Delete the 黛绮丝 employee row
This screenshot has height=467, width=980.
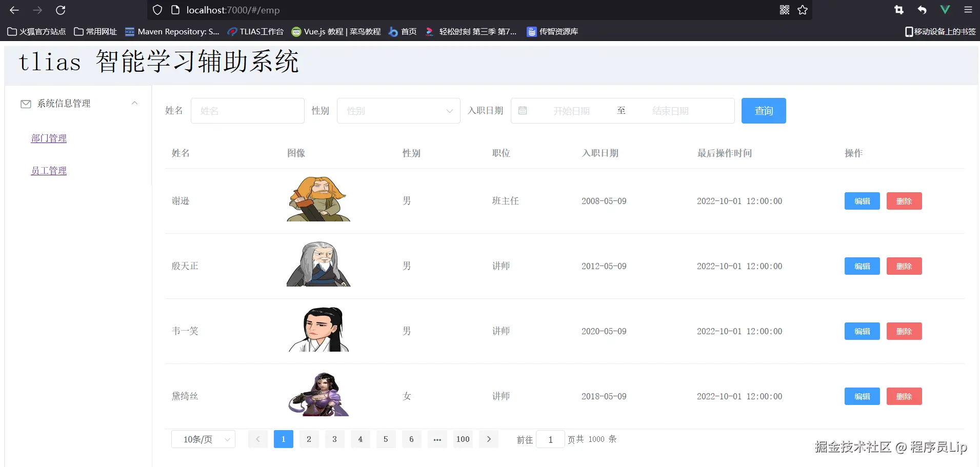click(x=904, y=396)
